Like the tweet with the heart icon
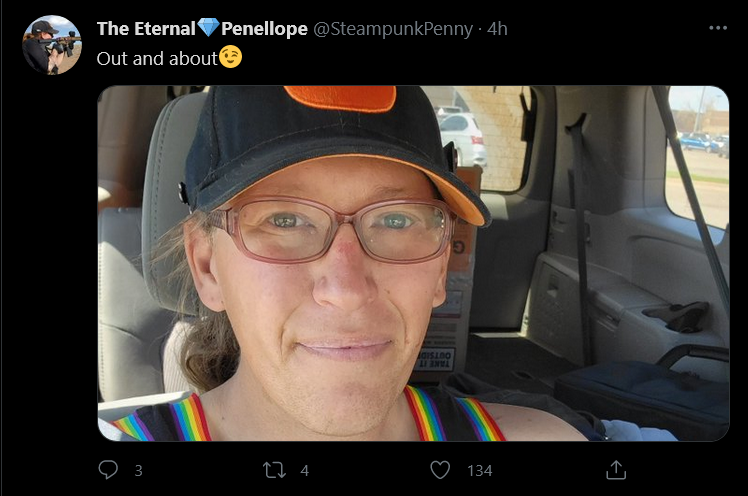The width and height of the screenshot is (748, 496). coord(440,470)
